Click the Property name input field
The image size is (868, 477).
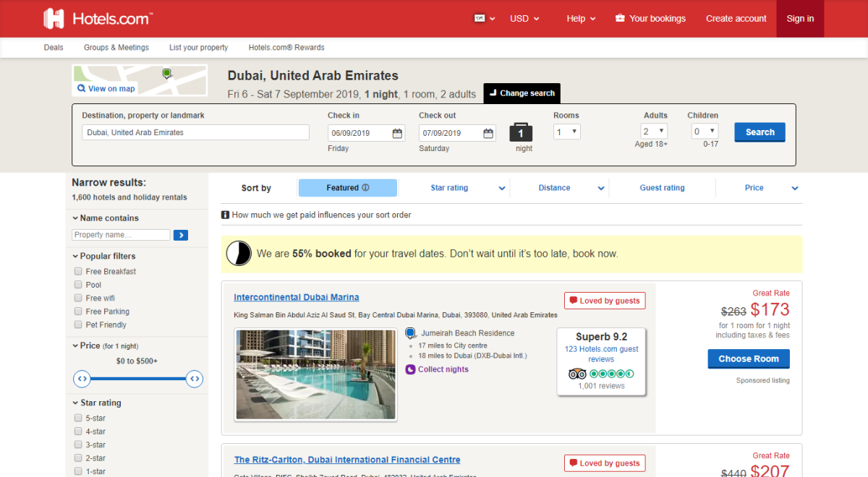coord(121,235)
